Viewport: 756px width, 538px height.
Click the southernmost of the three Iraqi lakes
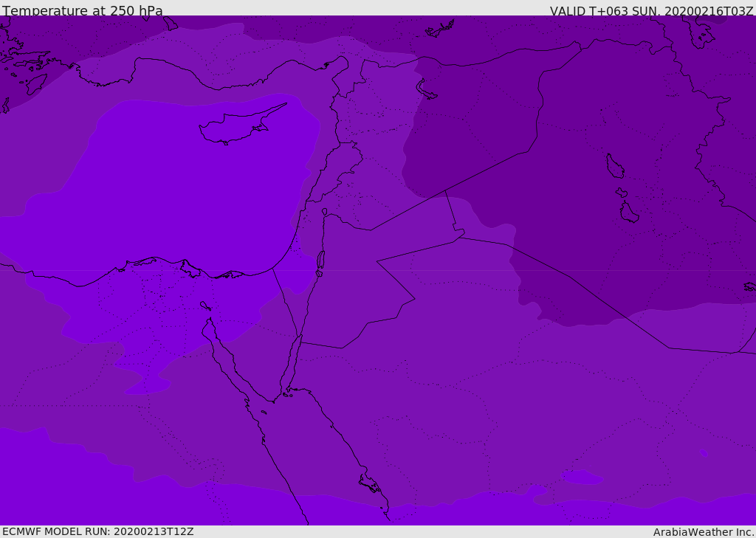[x=628, y=213]
